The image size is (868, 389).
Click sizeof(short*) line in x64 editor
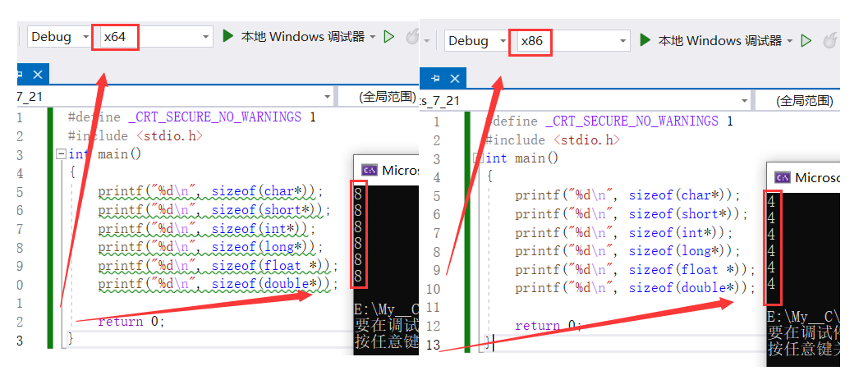pos(214,210)
